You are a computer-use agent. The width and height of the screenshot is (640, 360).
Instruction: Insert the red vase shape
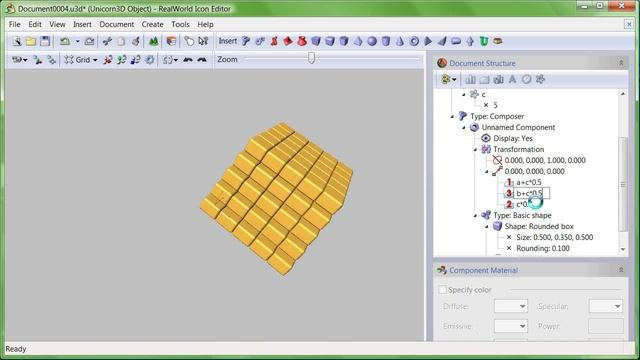pos(302,41)
